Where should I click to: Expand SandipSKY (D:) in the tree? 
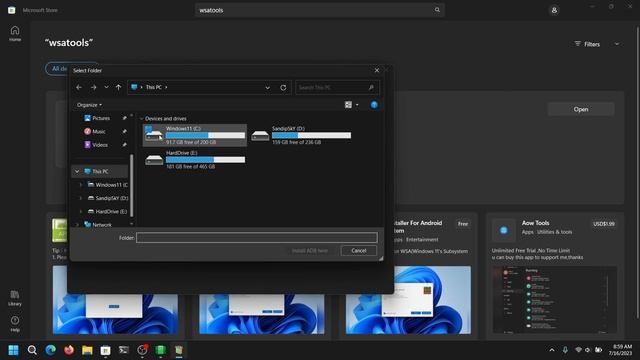(80, 198)
